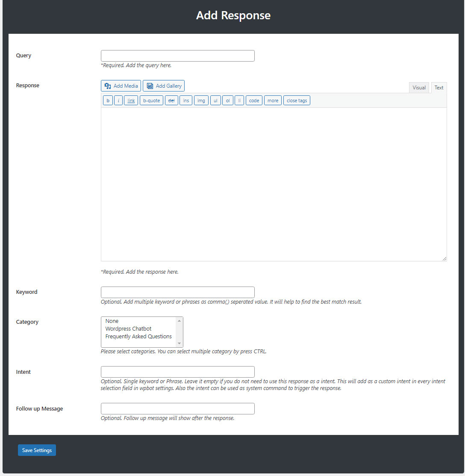Click Save Settings button
The height and width of the screenshot is (476, 465).
37,450
